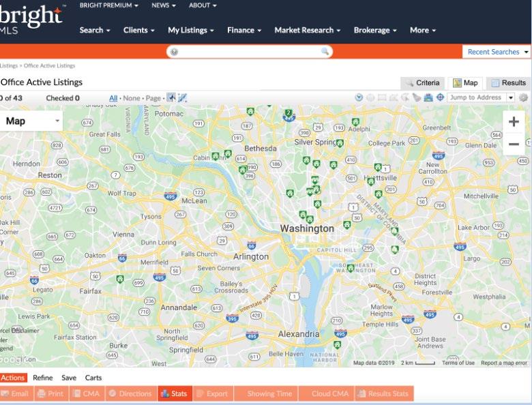The image size is (532, 405).
Task: Click the Terms of Use link
Action: tap(458, 363)
